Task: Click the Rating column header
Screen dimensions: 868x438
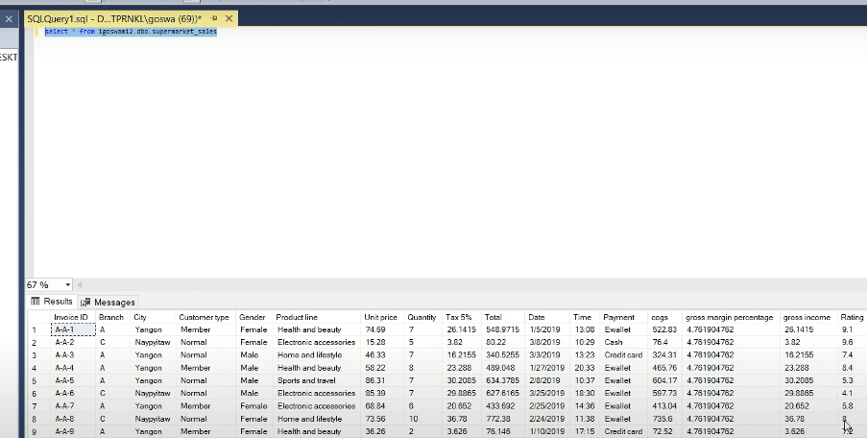Action: point(852,317)
